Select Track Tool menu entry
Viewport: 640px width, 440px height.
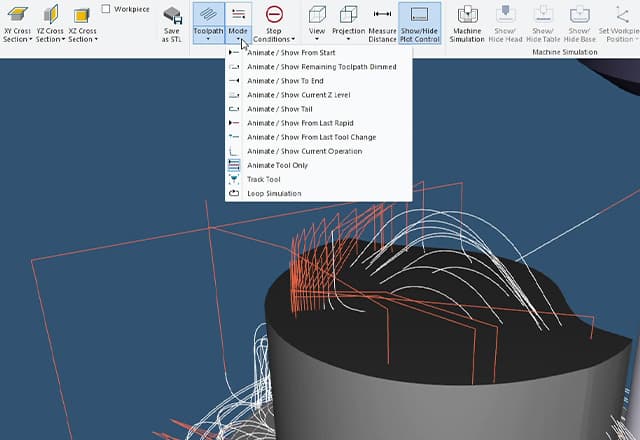(263, 180)
